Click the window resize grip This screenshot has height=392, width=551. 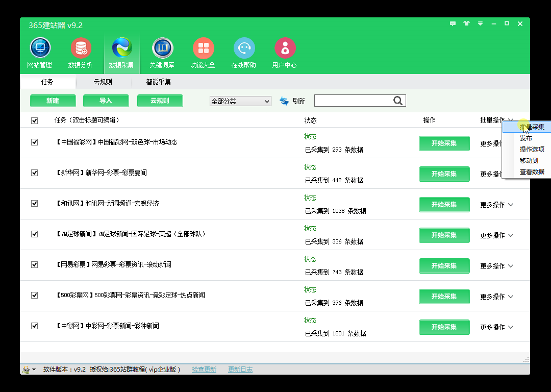pos(525,359)
